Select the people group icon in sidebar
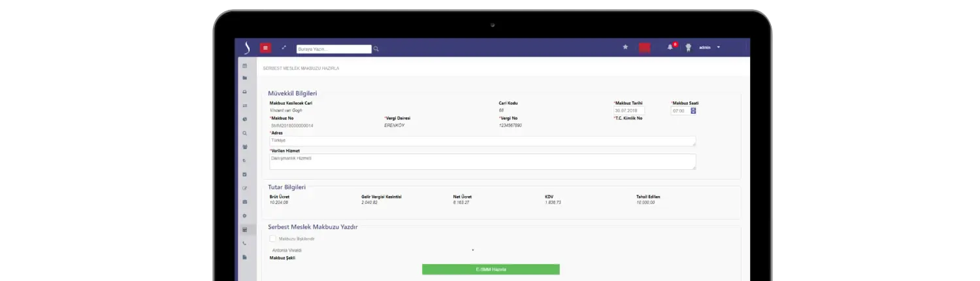Viewport: 980px width, 281px height. point(244,147)
